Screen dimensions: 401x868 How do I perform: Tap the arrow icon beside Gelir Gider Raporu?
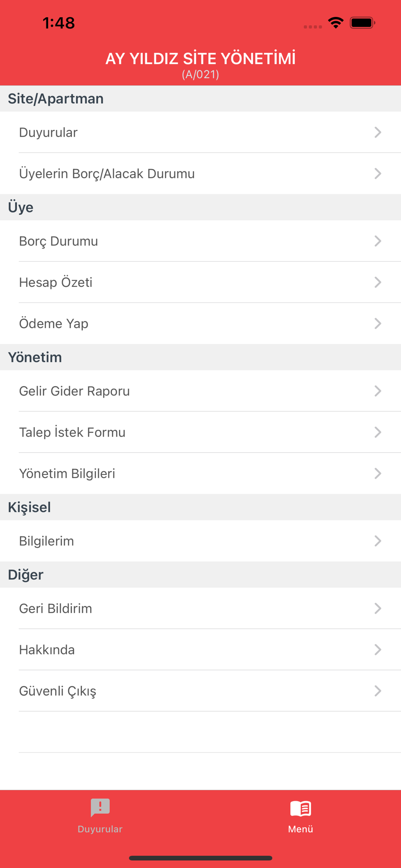pos(378,391)
